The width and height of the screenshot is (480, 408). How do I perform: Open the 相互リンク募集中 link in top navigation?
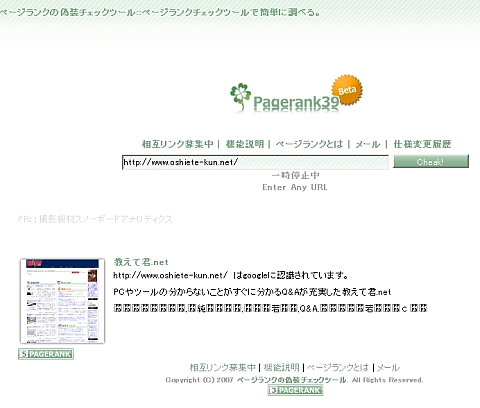[x=178, y=144]
